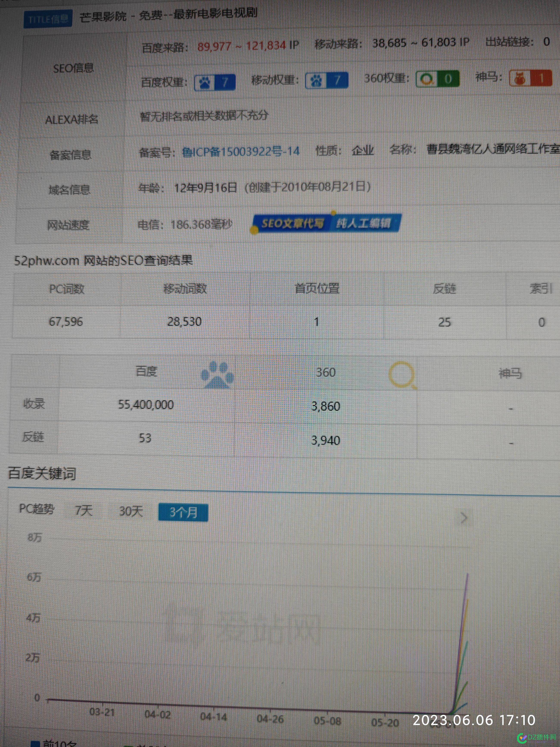Click the 05-20 date on chart axis
This screenshot has width=560, height=747.
coord(385,722)
